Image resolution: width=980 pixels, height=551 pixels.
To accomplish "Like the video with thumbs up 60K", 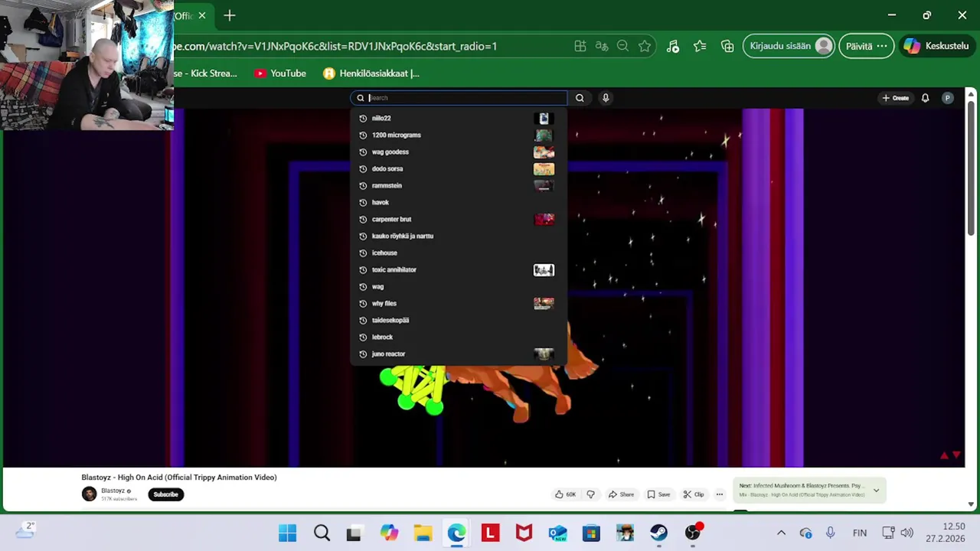I will (x=565, y=494).
